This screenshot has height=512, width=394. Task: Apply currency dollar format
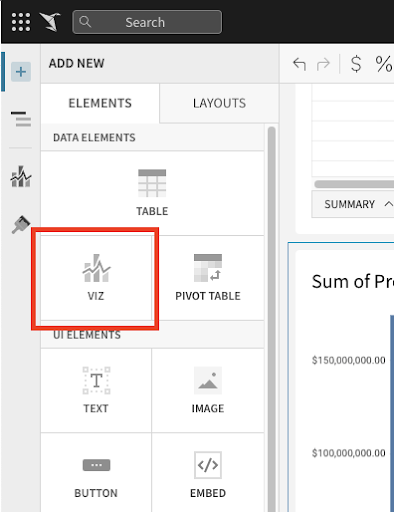coord(356,64)
